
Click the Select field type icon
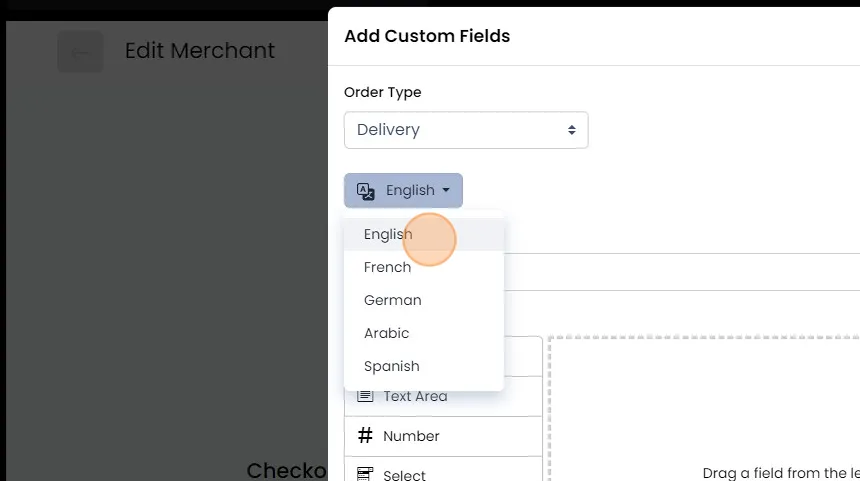click(x=365, y=474)
